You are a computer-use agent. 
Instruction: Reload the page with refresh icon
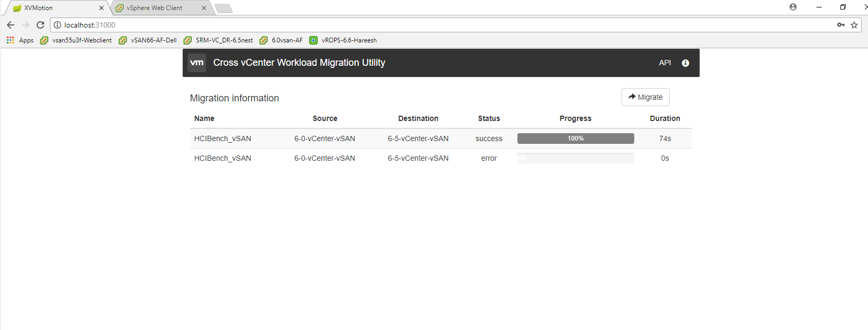click(40, 25)
